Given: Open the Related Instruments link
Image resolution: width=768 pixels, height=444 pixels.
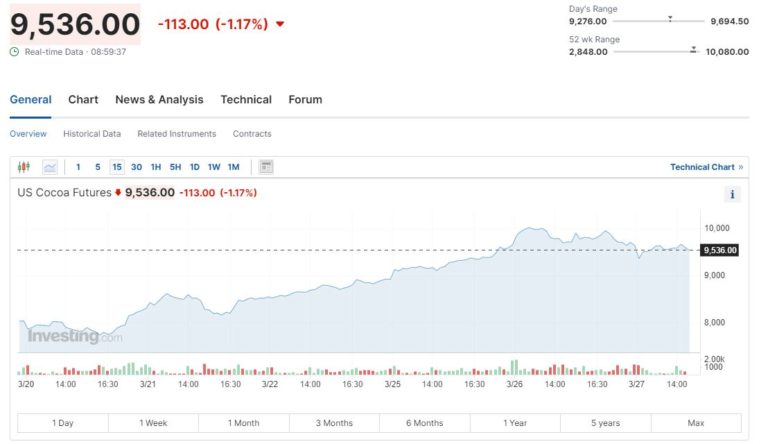Looking at the screenshot, I should (177, 134).
